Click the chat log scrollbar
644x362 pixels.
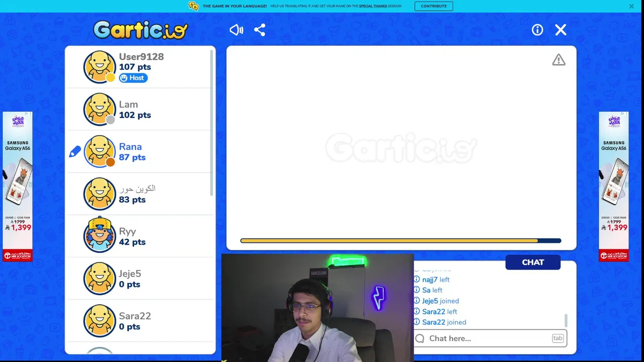566,320
